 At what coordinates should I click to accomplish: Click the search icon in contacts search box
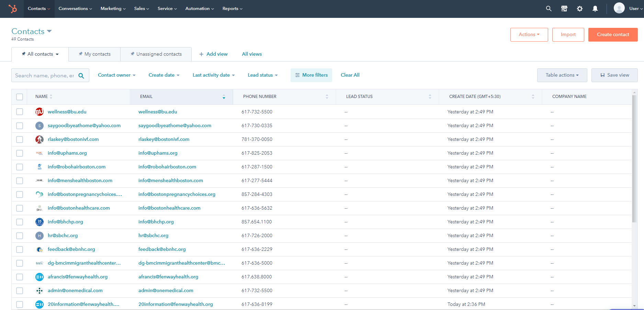[81, 76]
